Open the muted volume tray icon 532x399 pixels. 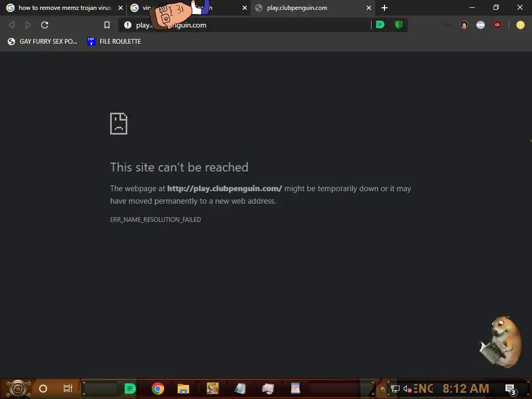coord(407,389)
